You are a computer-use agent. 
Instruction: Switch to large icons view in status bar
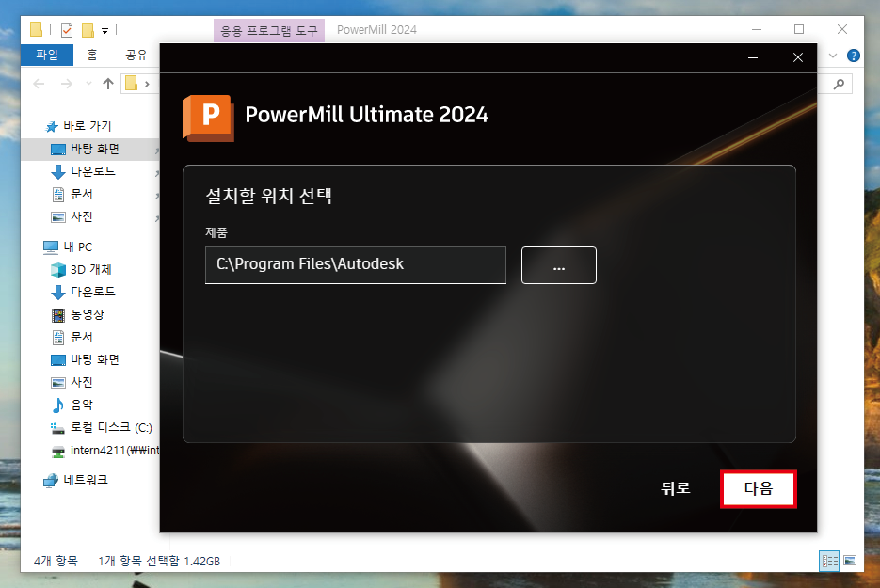tap(850, 561)
